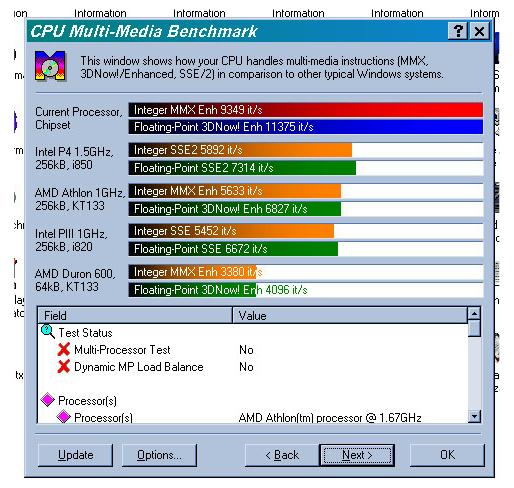Click the AMD Athlon(tm) processor @ 1.67GHz value
Image resolution: width=514 pixels, height=488 pixels.
pyautogui.click(x=330, y=417)
